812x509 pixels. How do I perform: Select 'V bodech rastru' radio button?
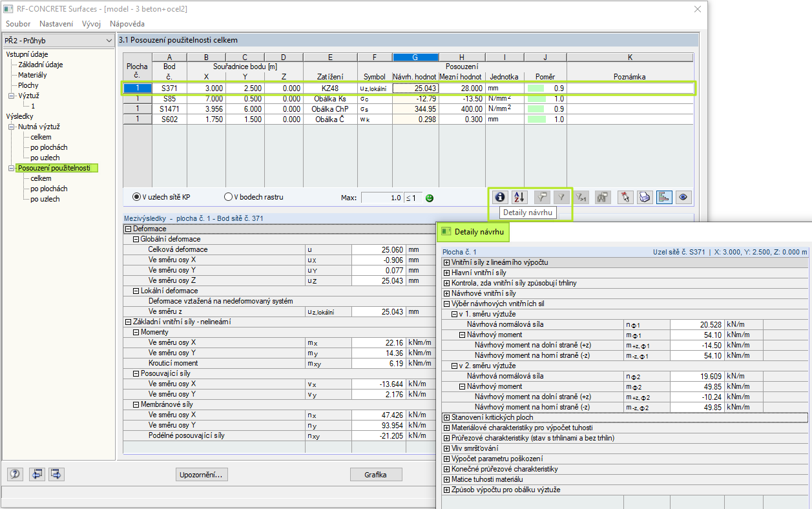point(228,197)
